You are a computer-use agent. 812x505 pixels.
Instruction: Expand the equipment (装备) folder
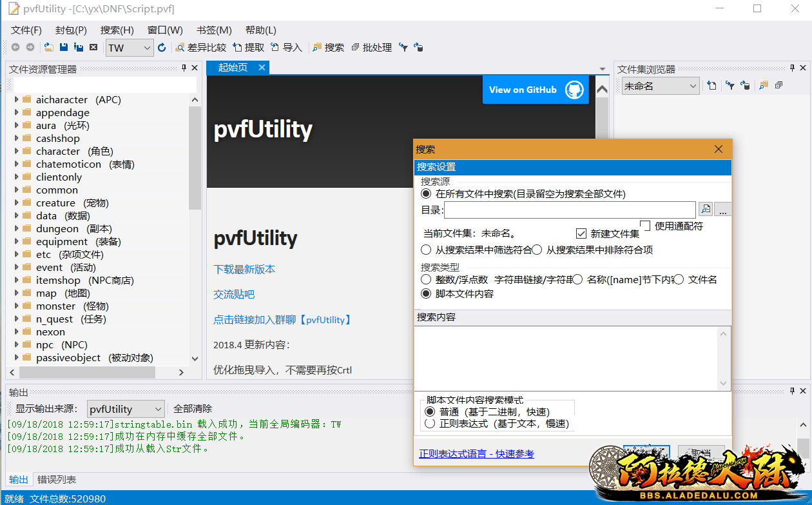[17, 242]
